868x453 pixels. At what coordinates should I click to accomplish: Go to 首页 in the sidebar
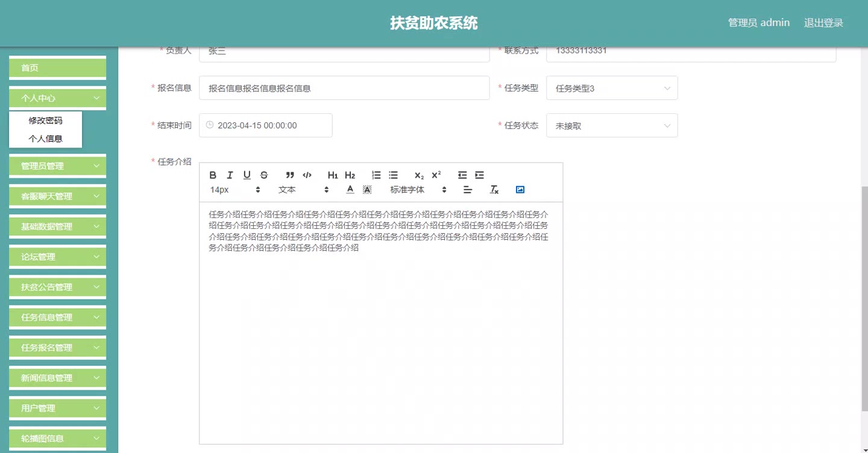tap(57, 68)
